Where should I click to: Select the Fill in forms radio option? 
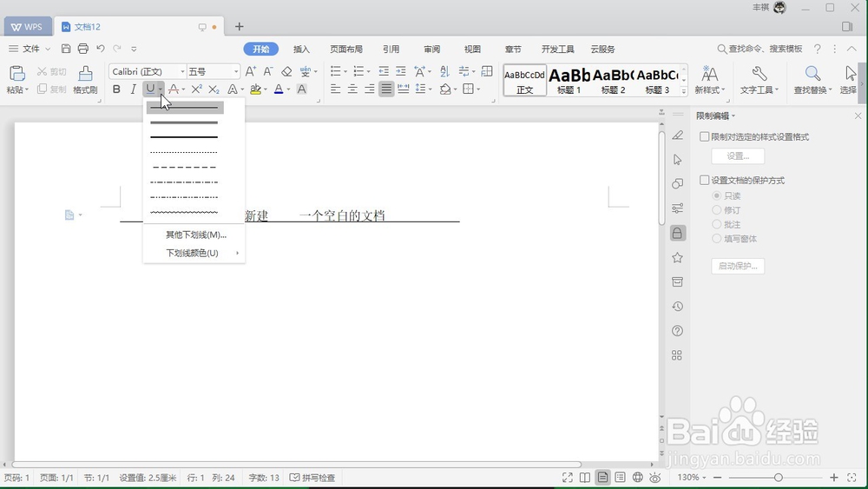point(716,239)
